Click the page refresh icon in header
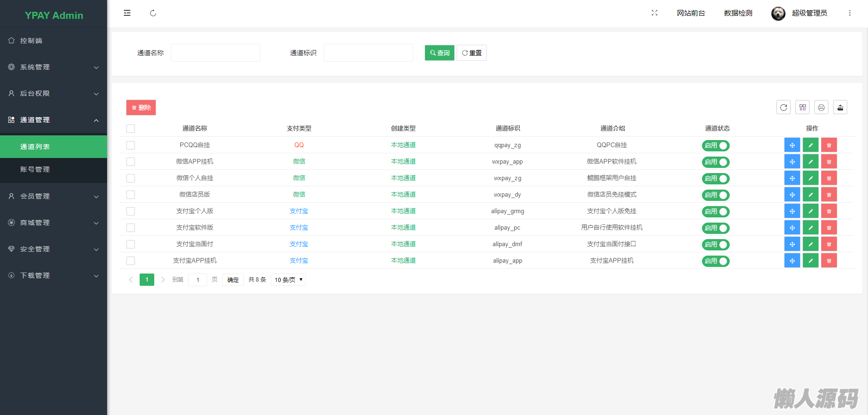The height and width of the screenshot is (415, 868). click(x=153, y=13)
